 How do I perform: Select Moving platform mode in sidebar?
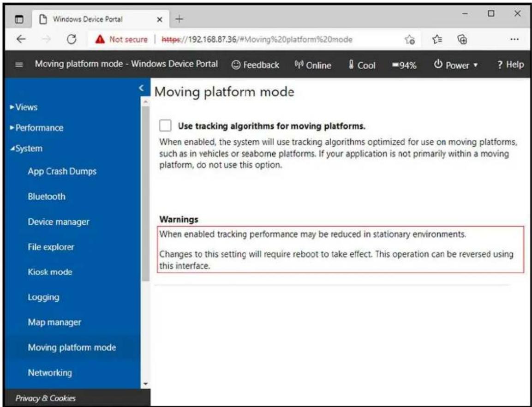point(72,347)
